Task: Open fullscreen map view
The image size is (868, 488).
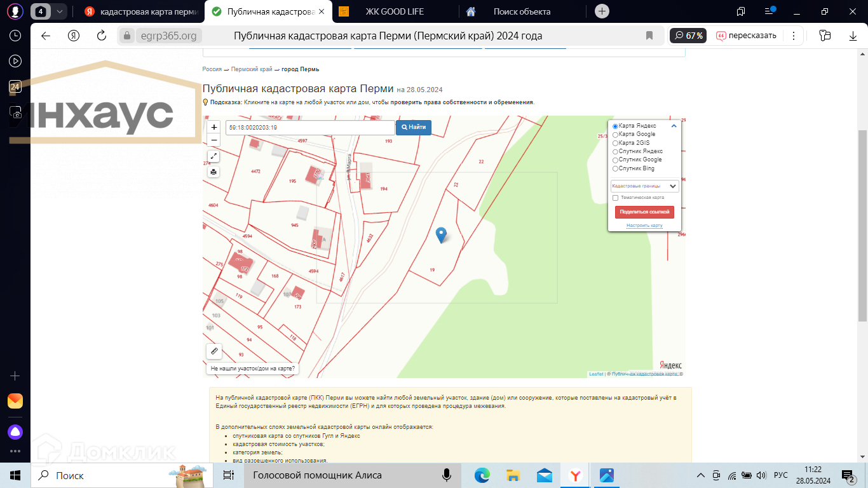Action: pos(214,156)
